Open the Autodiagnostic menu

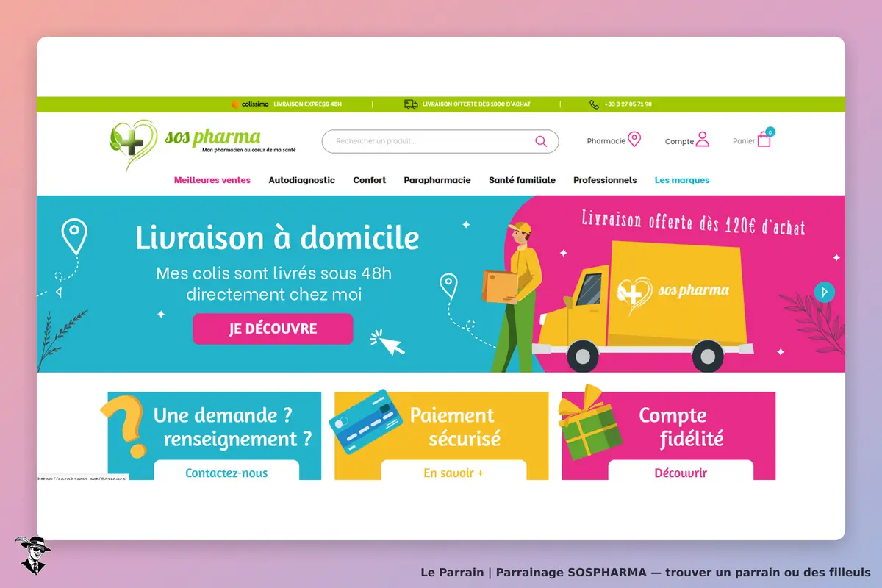pyautogui.click(x=301, y=180)
